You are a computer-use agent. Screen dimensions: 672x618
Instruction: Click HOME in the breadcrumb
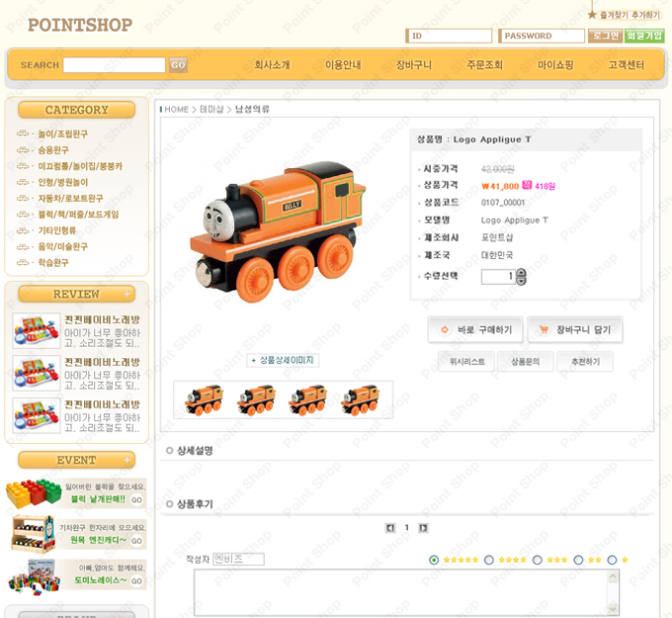[177, 110]
